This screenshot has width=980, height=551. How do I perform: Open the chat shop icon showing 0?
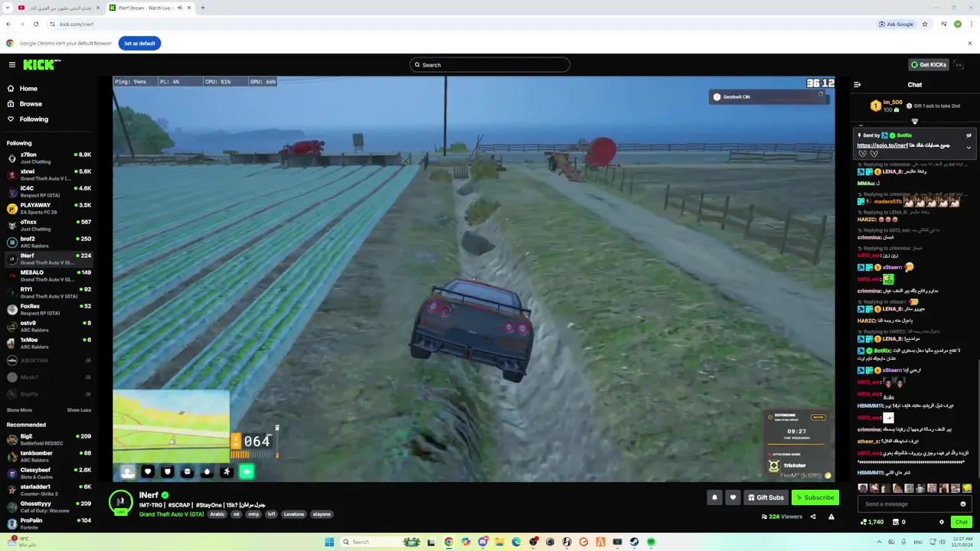click(900, 522)
